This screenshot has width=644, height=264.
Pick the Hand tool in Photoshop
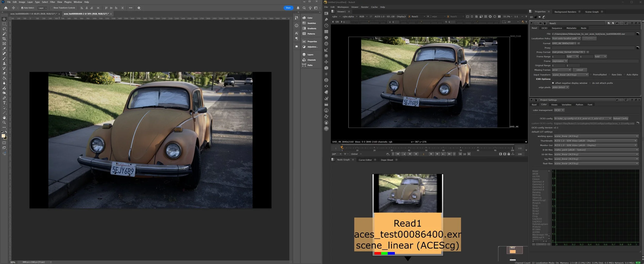click(4, 117)
